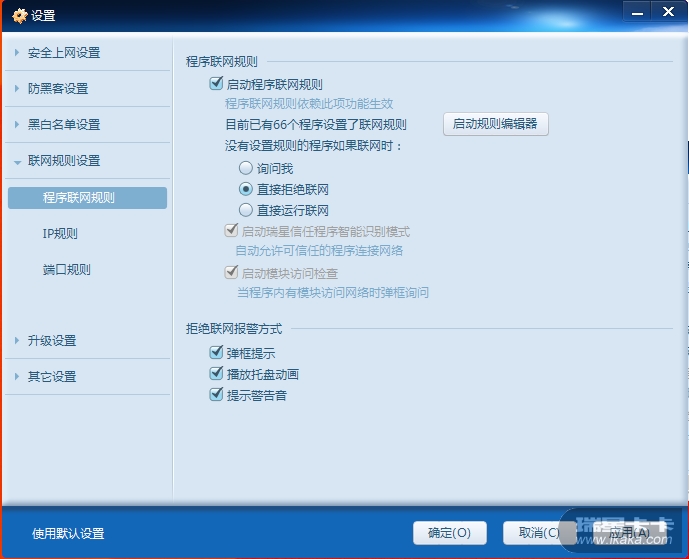The height and width of the screenshot is (559, 689).
Task: Click hint text 自动允许可信任的程序连接网络
Action: click(319, 251)
